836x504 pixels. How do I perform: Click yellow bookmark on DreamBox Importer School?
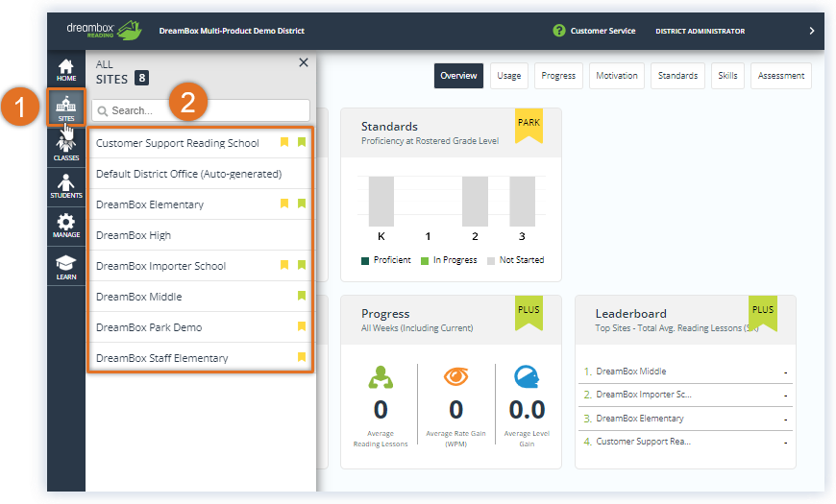click(x=284, y=265)
